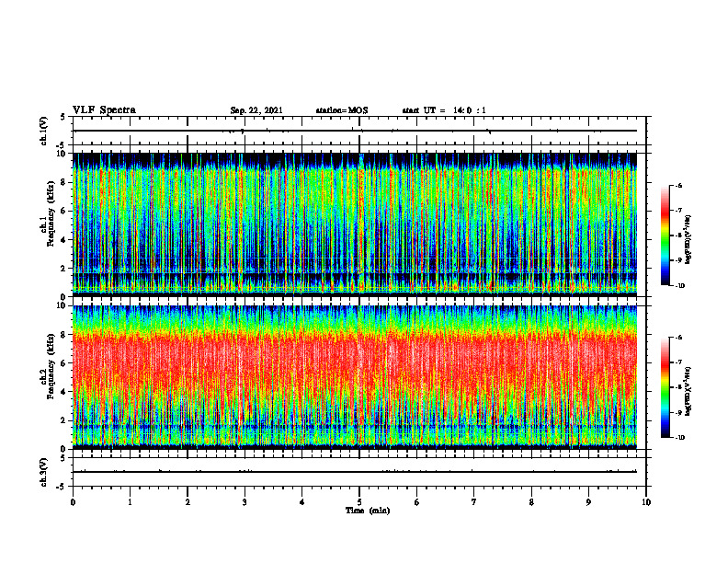Click the "ch.1(V)" waveform axis label
Image resolution: width=728 pixels, height=563 pixels.
[44, 131]
